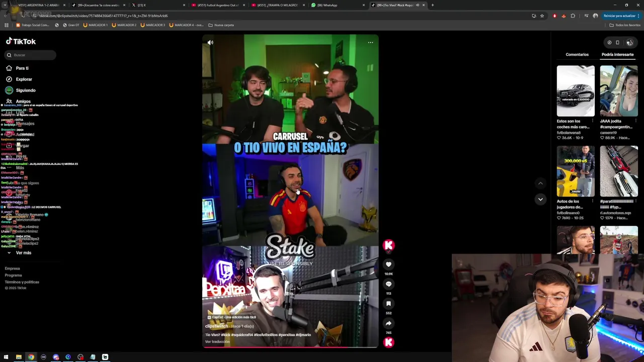Bookmark this page with the star icon
Image resolution: width=644 pixels, height=362 pixels.
point(542,16)
